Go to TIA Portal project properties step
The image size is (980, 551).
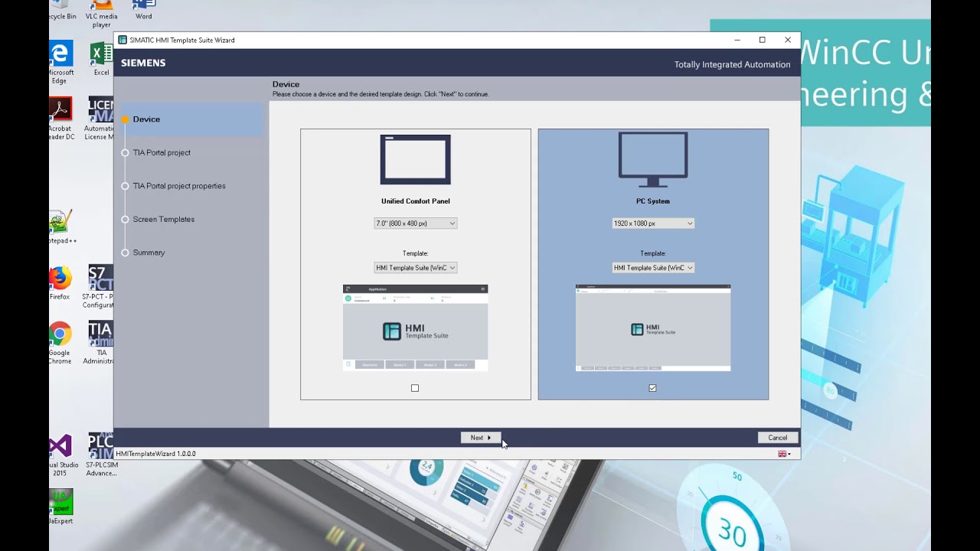point(179,186)
